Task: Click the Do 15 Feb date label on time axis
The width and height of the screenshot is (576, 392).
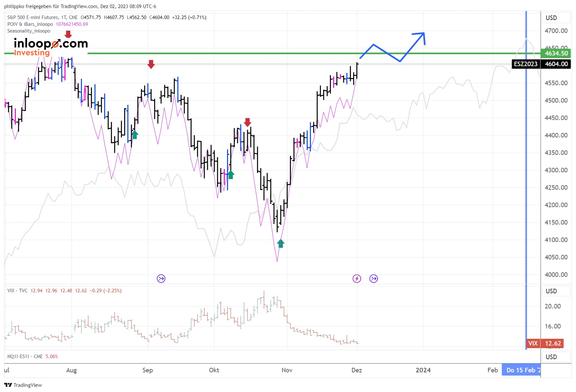Action: point(521,370)
